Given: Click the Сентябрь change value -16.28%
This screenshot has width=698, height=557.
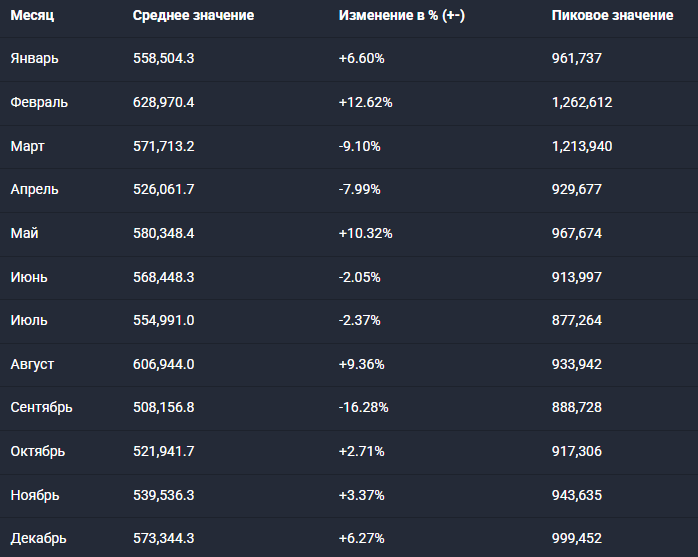Looking at the screenshot, I should point(364,408).
